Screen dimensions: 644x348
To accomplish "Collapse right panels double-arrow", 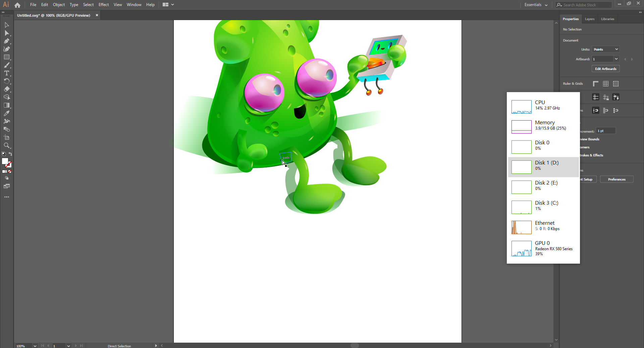I will pyautogui.click(x=640, y=12).
